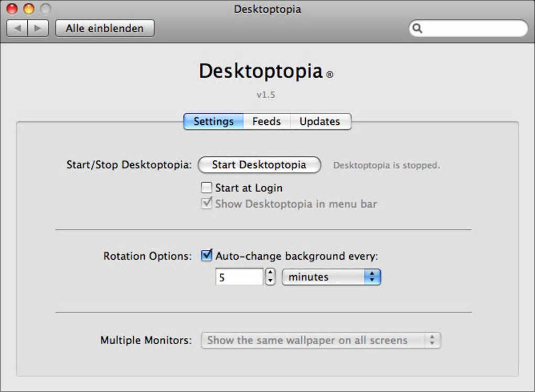Open the Multiple Monitors wallpaper dropdown

pyautogui.click(x=321, y=341)
